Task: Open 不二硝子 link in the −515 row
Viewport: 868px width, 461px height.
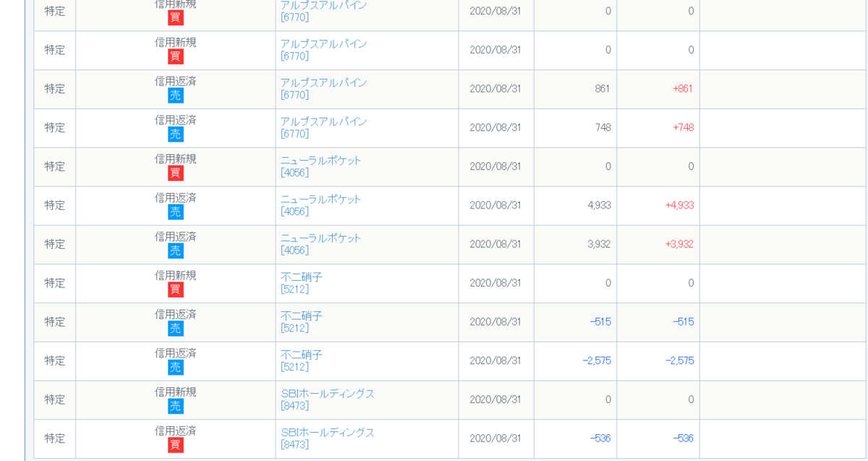Action: pos(302,316)
